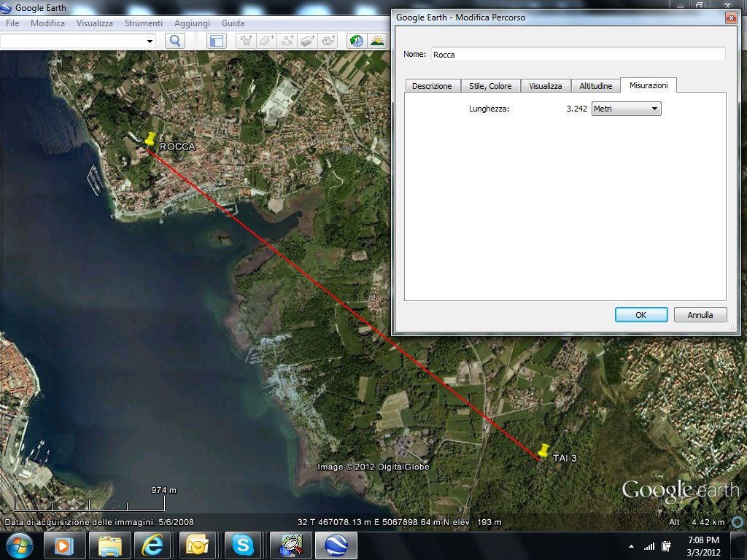Click the taskbar clock showing 7:08 PM
This screenshot has height=560, width=747.
pyautogui.click(x=704, y=545)
